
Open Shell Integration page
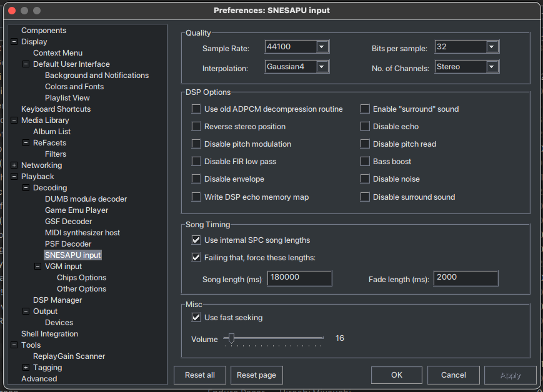click(x=49, y=334)
